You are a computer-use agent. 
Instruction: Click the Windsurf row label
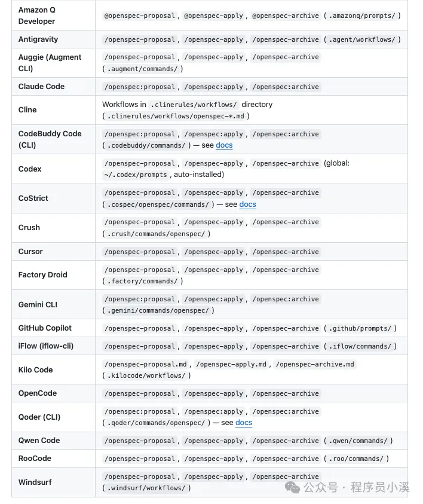[x=35, y=482]
